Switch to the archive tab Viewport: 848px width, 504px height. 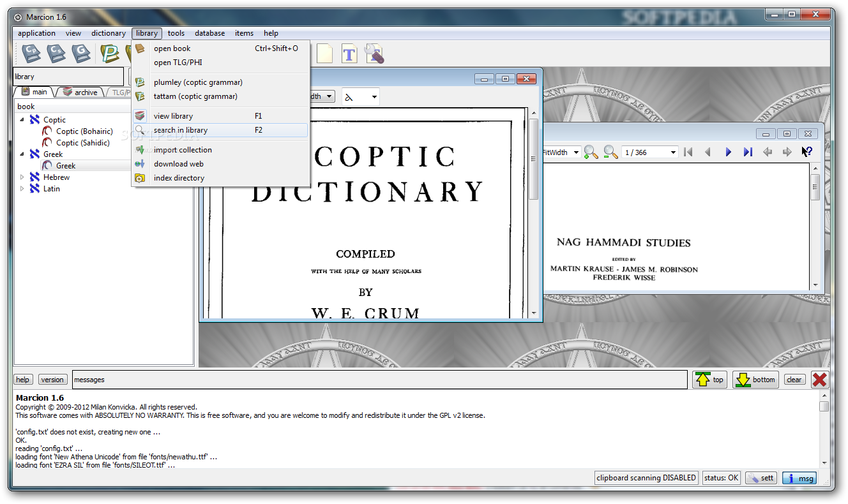click(x=80, y=92)
